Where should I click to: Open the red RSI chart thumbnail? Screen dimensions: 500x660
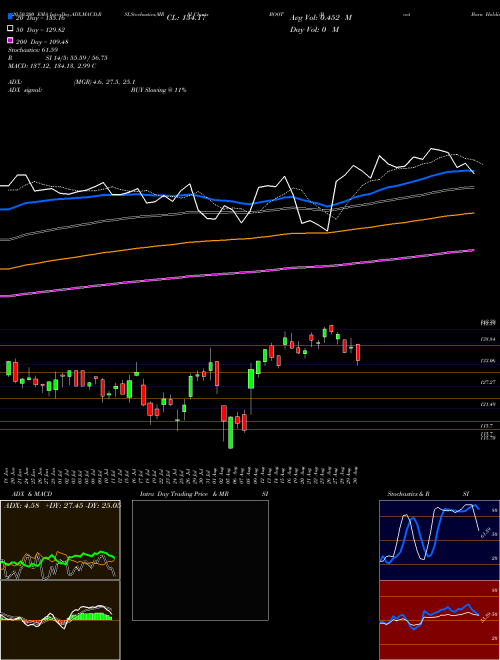tap(439, 620)
